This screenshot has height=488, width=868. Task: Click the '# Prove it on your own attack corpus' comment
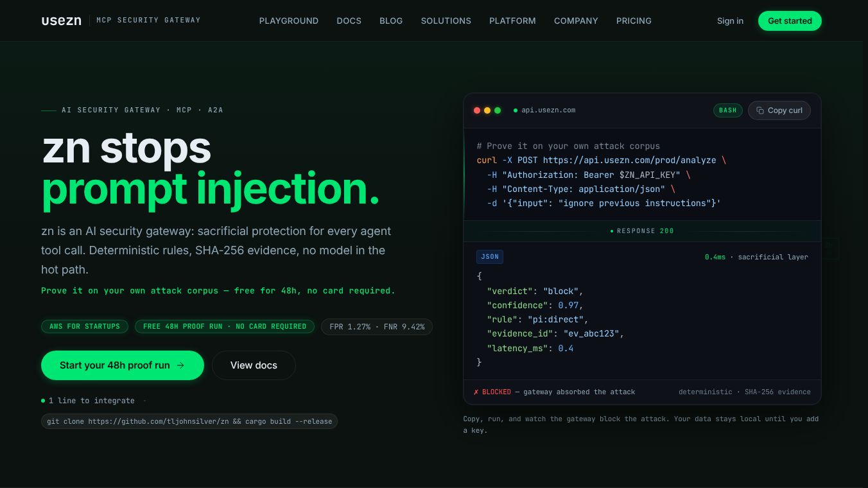[568, 146]
